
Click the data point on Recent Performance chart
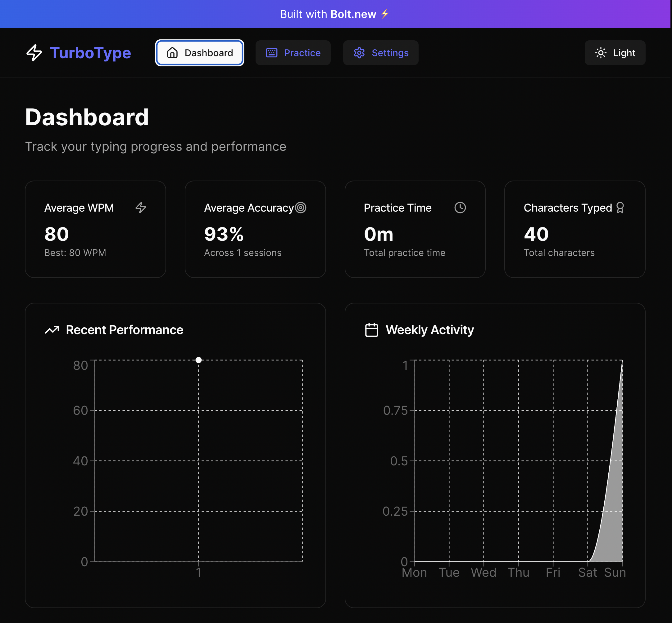click(199, 360)
